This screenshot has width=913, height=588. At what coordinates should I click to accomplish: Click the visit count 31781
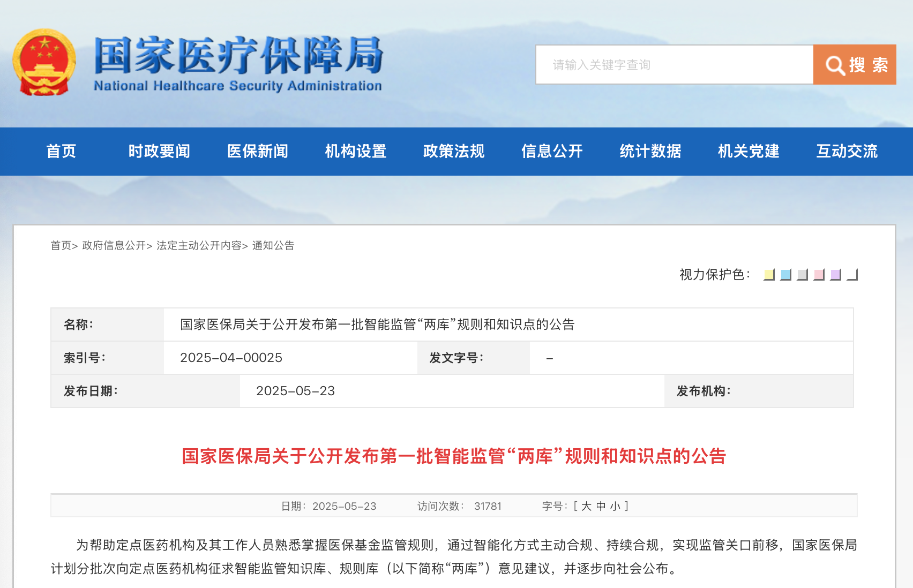point(488,506)
